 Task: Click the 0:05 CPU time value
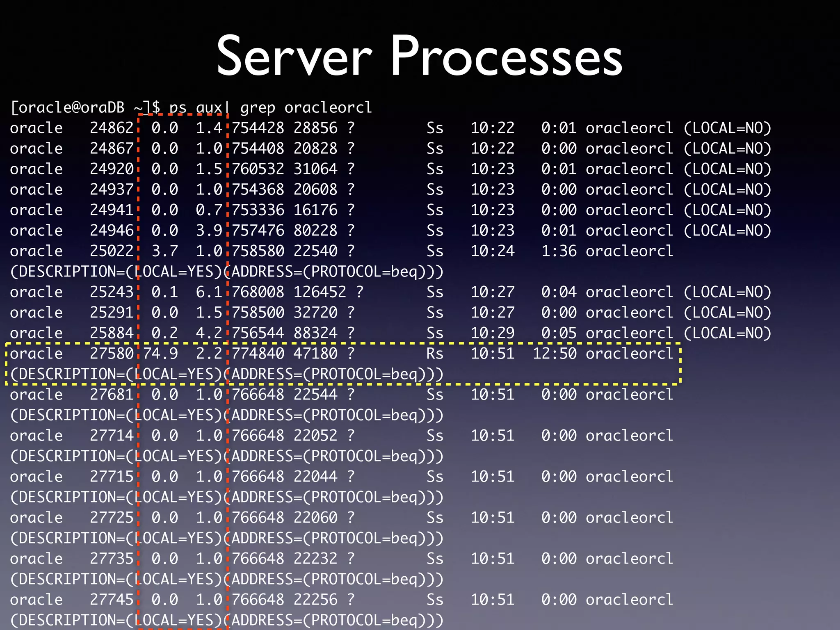[559, 333]
